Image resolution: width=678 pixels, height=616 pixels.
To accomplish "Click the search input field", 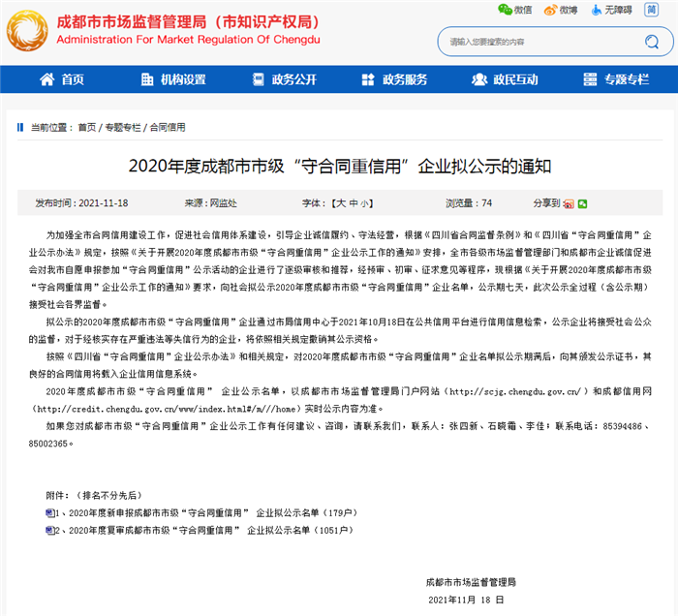I will 540,42.
